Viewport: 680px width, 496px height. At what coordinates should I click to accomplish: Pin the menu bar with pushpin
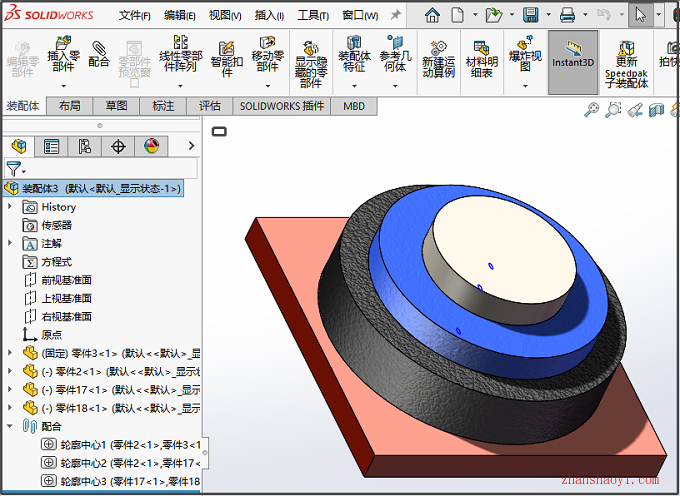click(395, 15)
